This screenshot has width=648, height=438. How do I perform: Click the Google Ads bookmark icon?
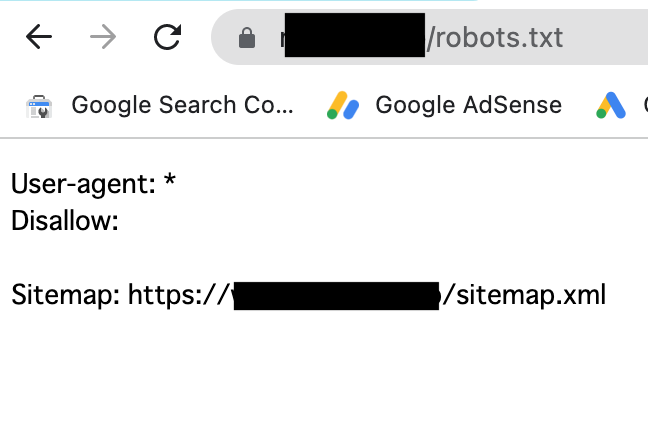[610, 105]
